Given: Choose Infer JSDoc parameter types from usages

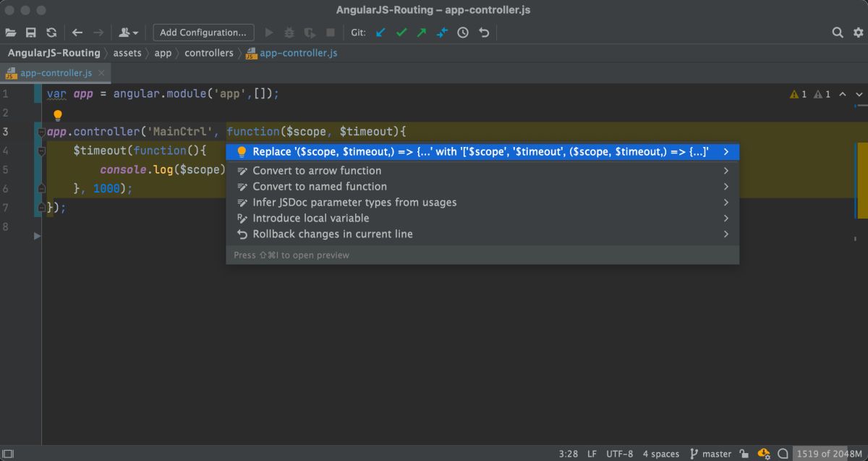Looking at the screenshot, I should (x=482, y=203).
